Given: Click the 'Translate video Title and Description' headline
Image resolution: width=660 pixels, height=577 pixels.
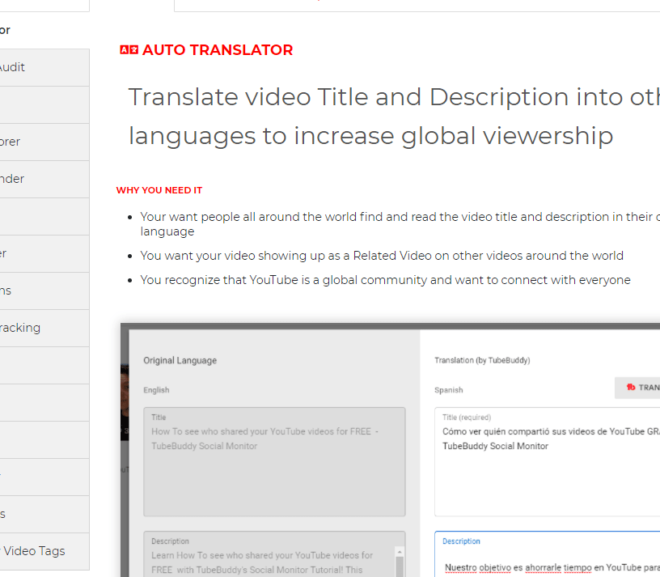Looking at the screenshot, I should [x=394, y=117].
